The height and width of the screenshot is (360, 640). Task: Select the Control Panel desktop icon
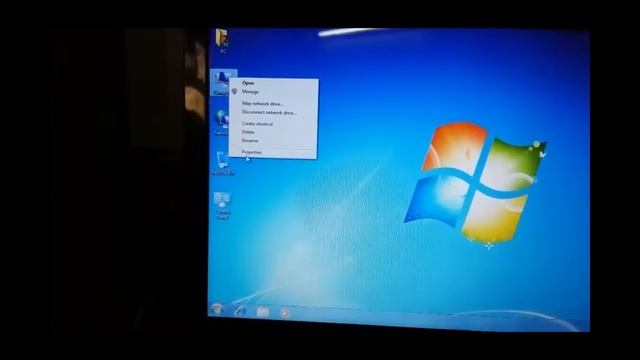[x=222, y=206]
